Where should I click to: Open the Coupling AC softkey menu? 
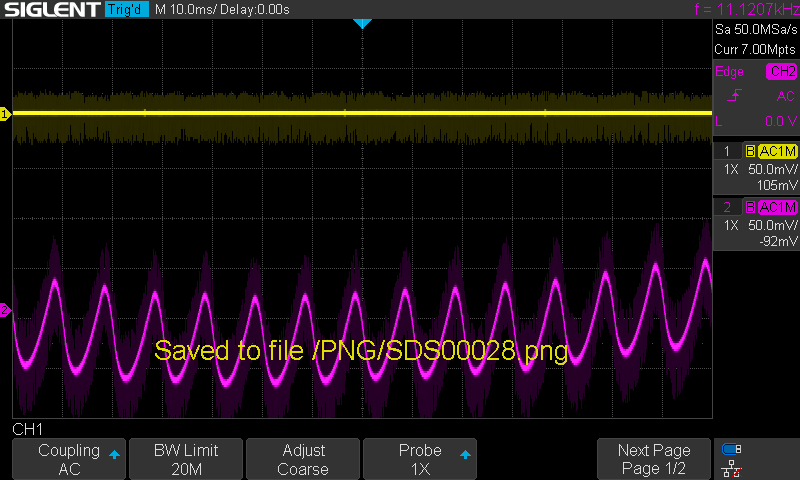pos(69,459)
